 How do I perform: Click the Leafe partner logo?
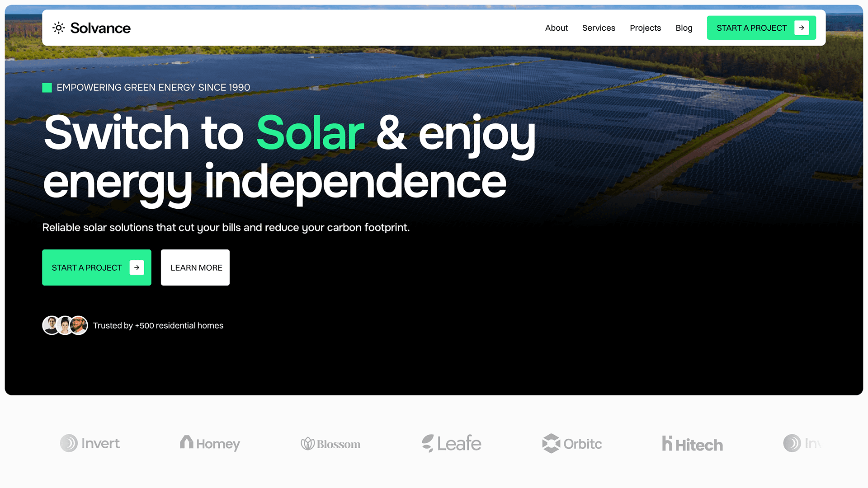pyautogui.click(x=451, y=443)
